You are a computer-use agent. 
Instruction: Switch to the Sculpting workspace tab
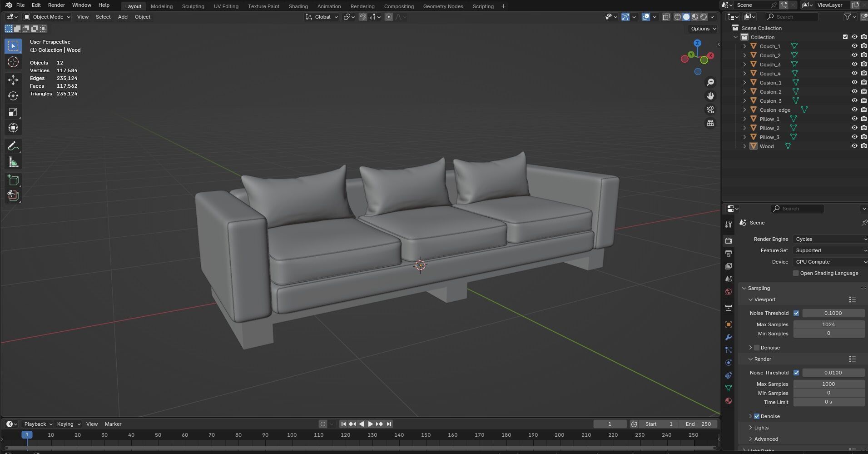click(193, 6)
